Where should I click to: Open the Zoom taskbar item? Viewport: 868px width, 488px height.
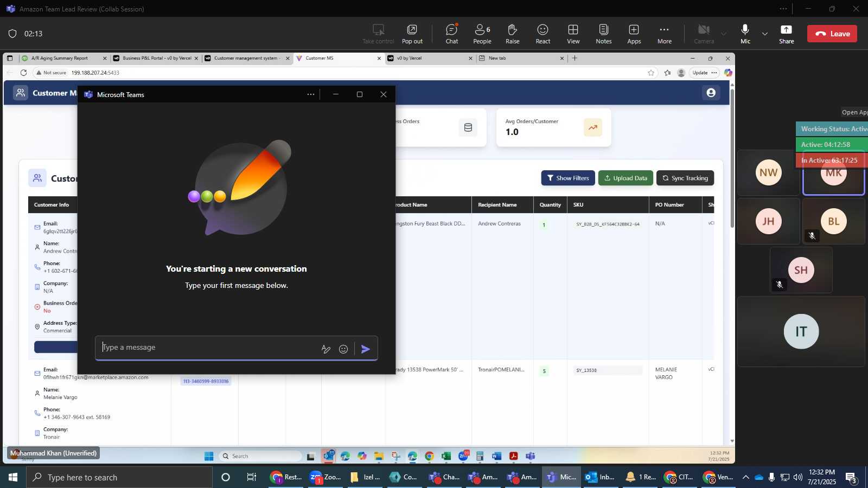325,477
